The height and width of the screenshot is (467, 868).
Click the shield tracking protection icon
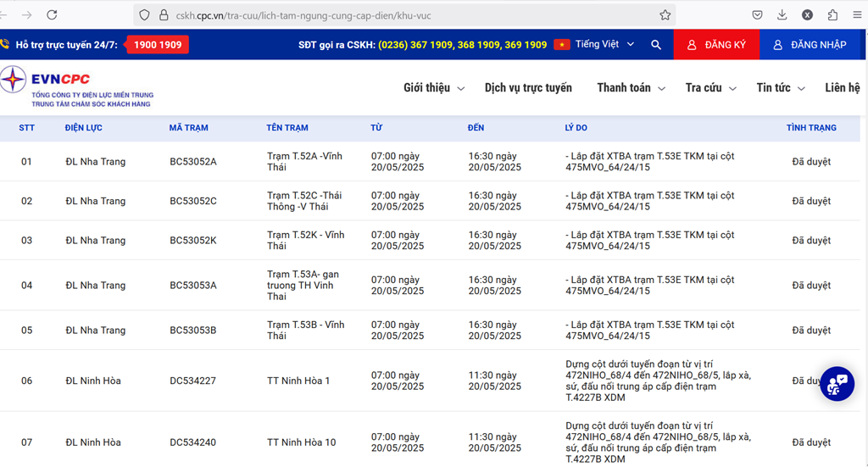(144, 15)
